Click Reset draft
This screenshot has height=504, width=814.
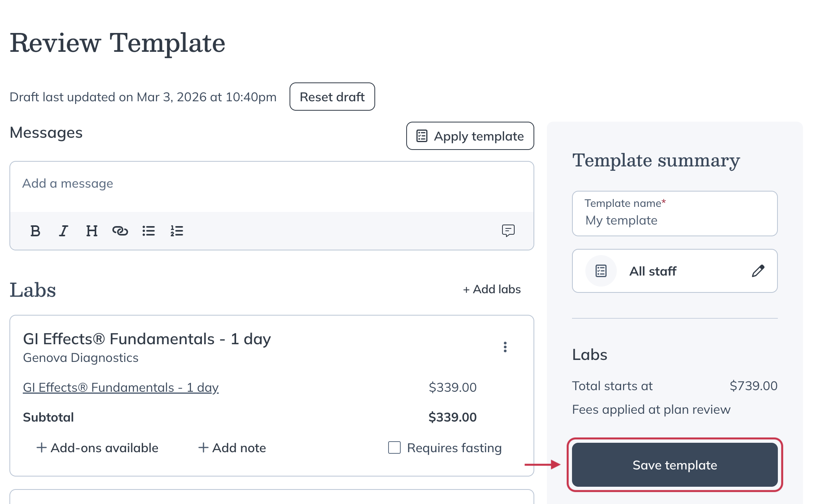pyautogui.click(x=332, y=97)
